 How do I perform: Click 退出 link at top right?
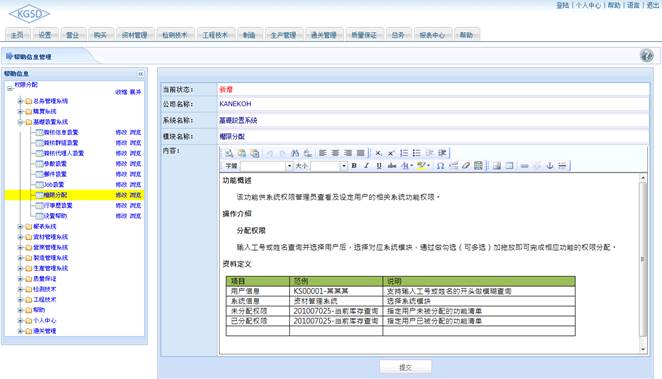coord(653,5)
